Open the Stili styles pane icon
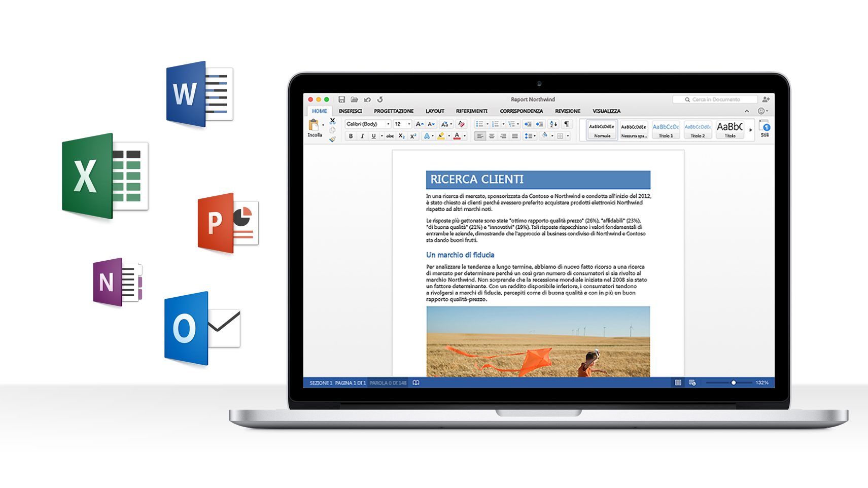The height and width of the screenshot is (488, 868). click(765, 129)
